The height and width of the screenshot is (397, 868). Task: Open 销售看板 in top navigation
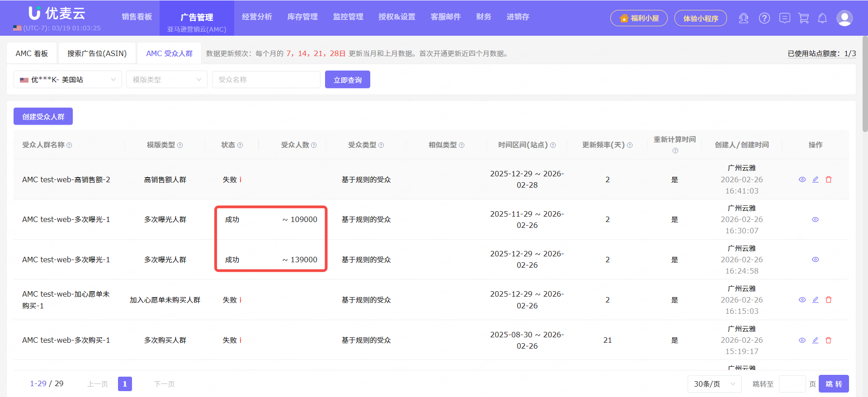(x=137, y=17)
